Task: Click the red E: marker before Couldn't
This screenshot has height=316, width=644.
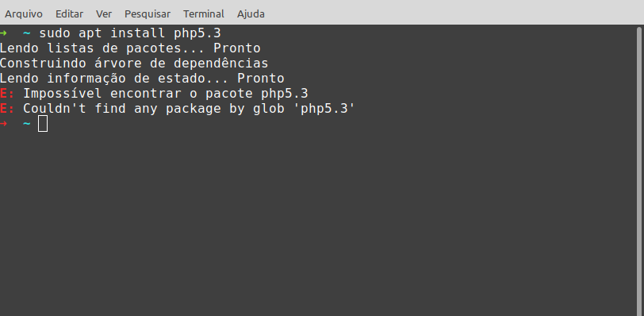Action: click(x=7, y=109)
